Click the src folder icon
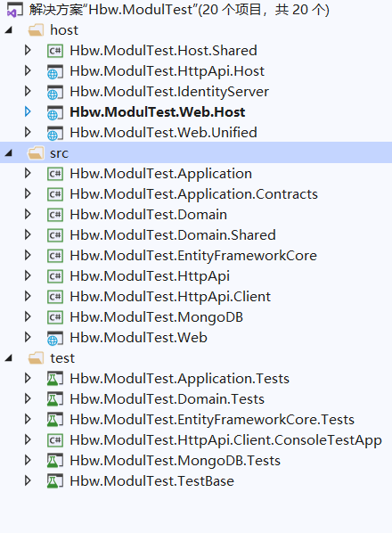Viewport: 392px width, 533px height. (36, 153)
